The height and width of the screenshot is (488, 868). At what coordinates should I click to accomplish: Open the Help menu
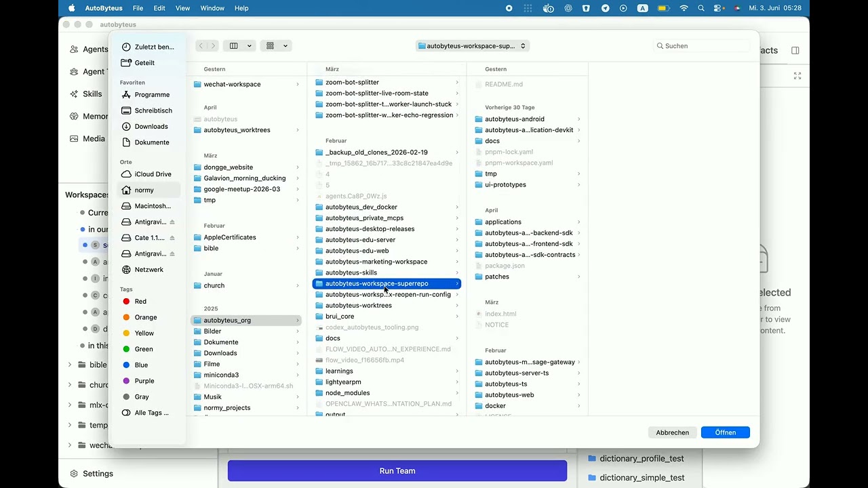pyautogui.click(x=241, y=8)
